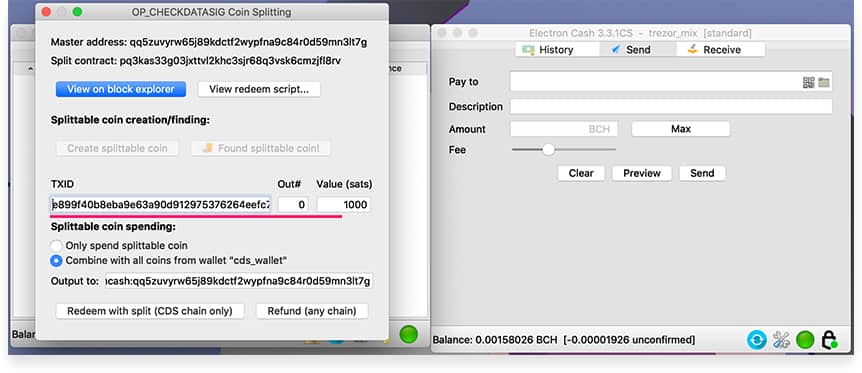Open 'View redeem script...' dialog

click(x=259, y=89)
